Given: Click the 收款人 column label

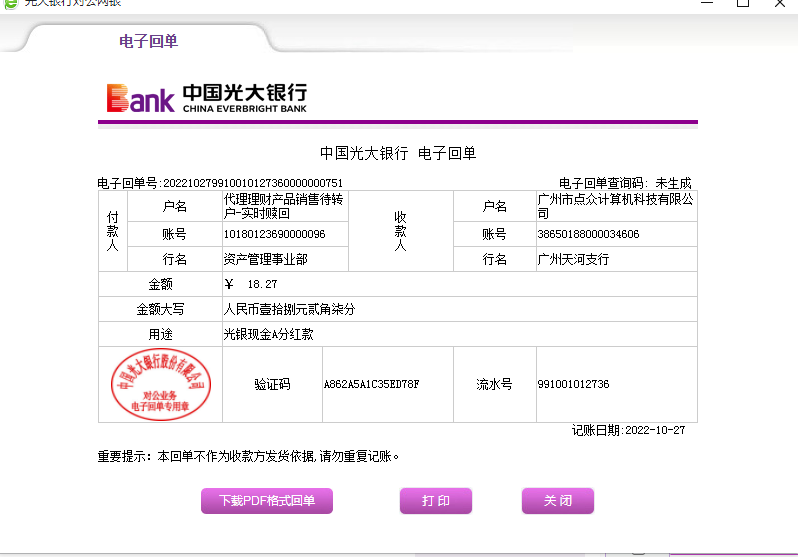Looking at the screenshot, I should 401,232.
